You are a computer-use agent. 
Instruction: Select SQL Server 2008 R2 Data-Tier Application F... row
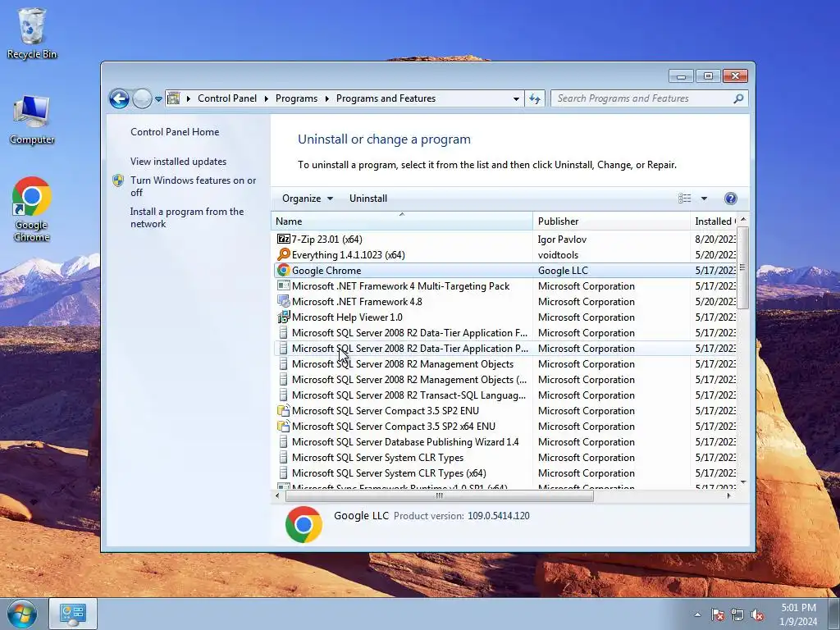(504, 333)
